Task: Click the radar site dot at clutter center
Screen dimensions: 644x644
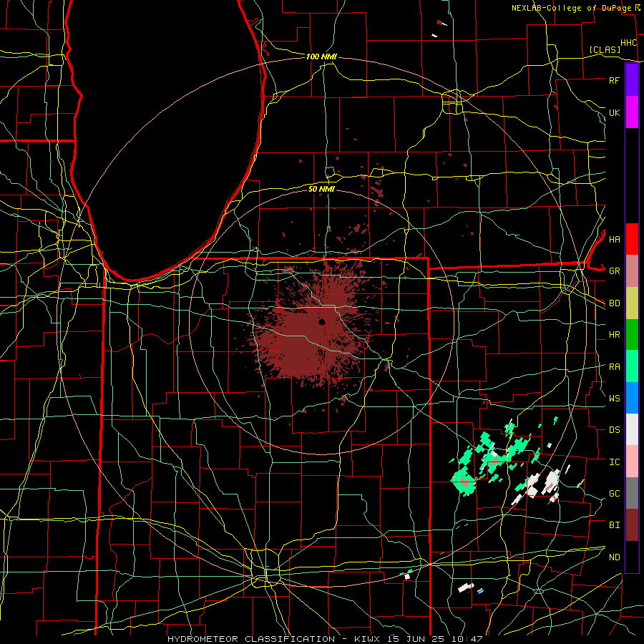Action: coord(321,322)
